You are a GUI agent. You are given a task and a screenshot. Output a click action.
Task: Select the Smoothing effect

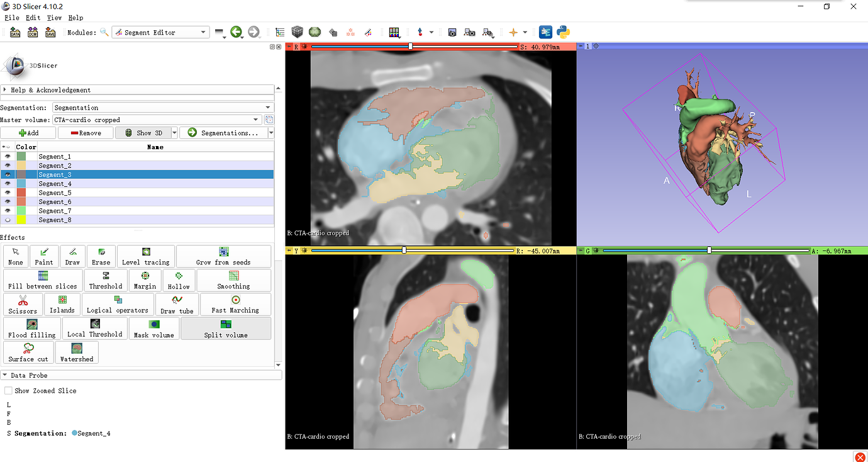pos(233,280)
